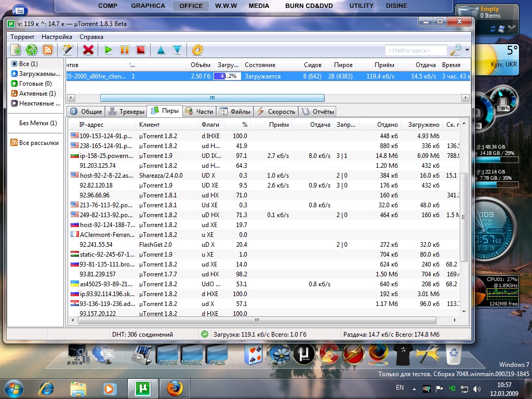Image resolution: width=532 pixels, height=399 pixels.
Task: Switch to the Общие tab
Action: tap(86, 111)
